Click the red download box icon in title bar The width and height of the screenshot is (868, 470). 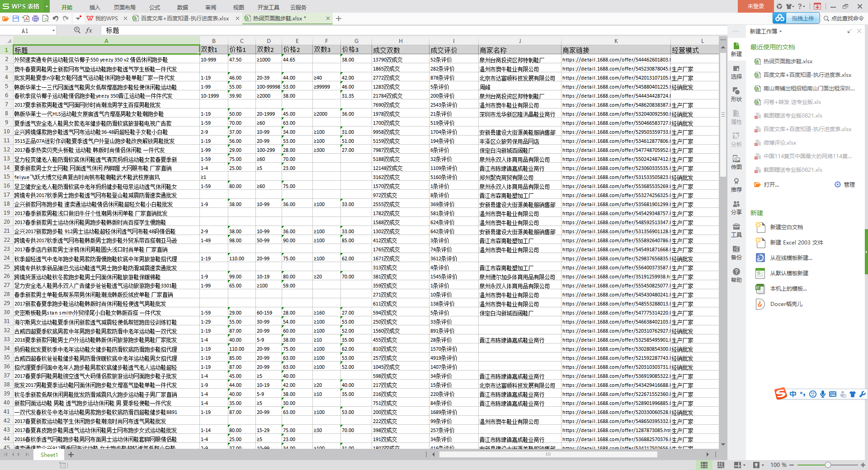(x=817, y=6)
